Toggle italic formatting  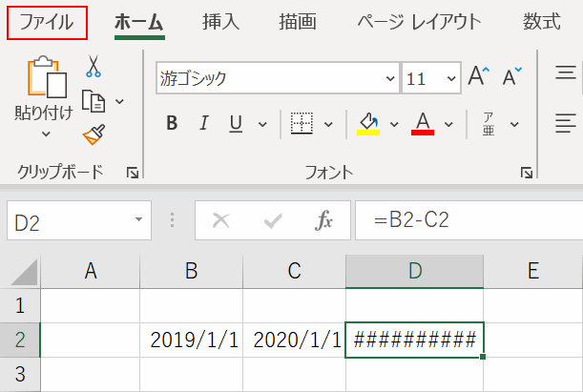pos(204,123)
